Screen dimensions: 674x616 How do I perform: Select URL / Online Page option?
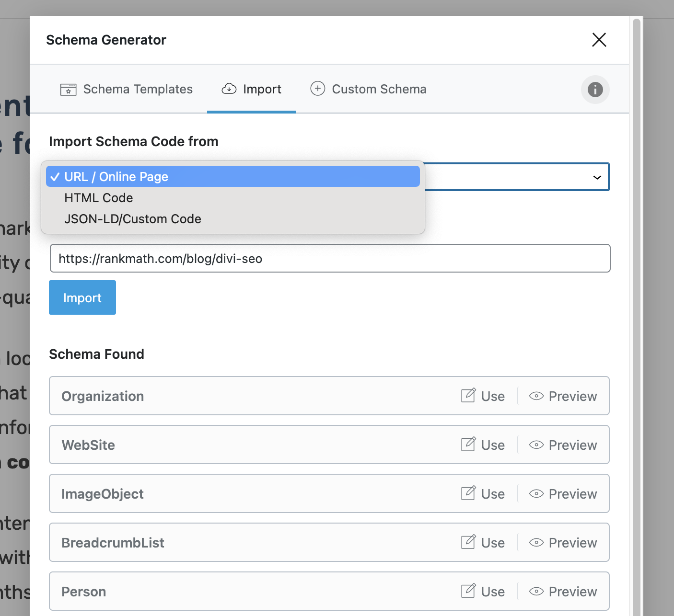pyautogui.click(x=233, y=177)
